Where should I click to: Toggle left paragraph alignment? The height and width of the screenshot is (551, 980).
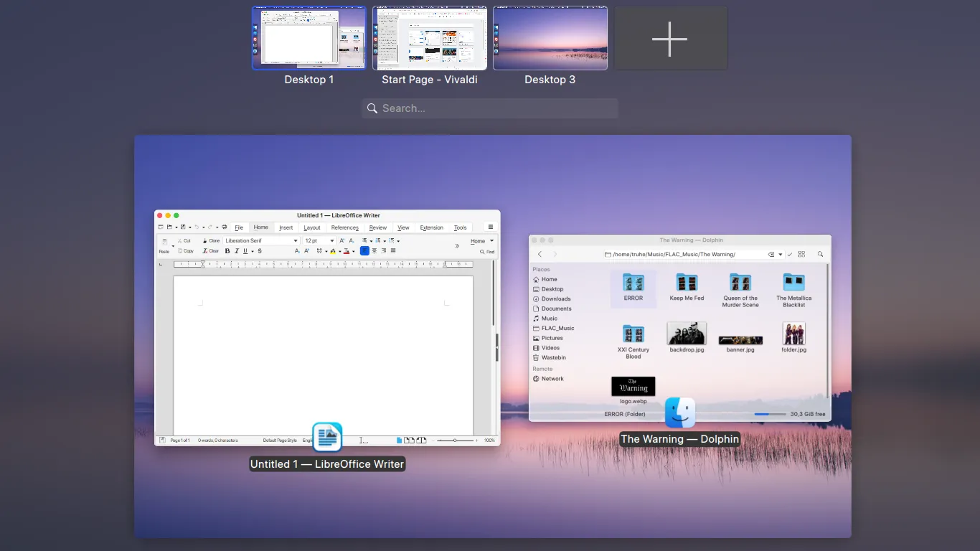click(x=364, y=251)
